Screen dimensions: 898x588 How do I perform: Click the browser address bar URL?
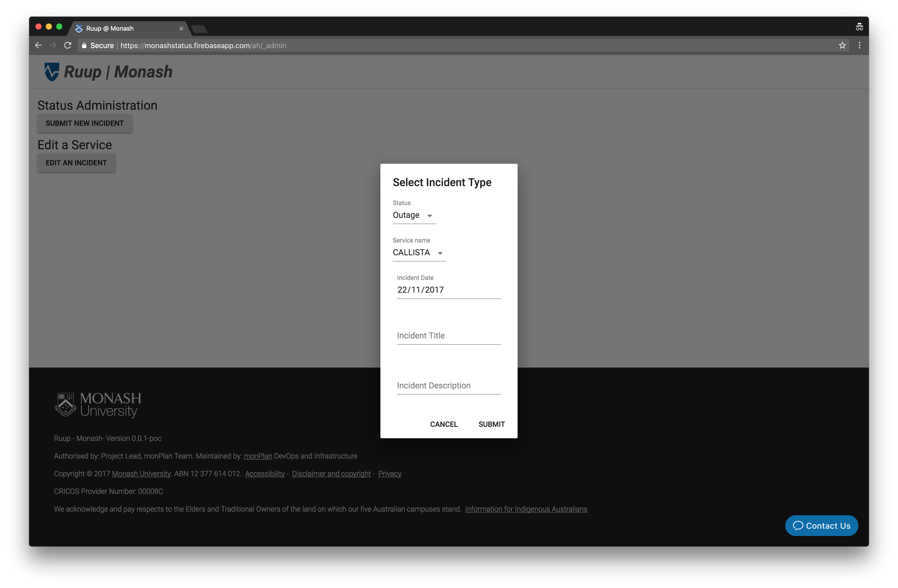tap(203, 46)
